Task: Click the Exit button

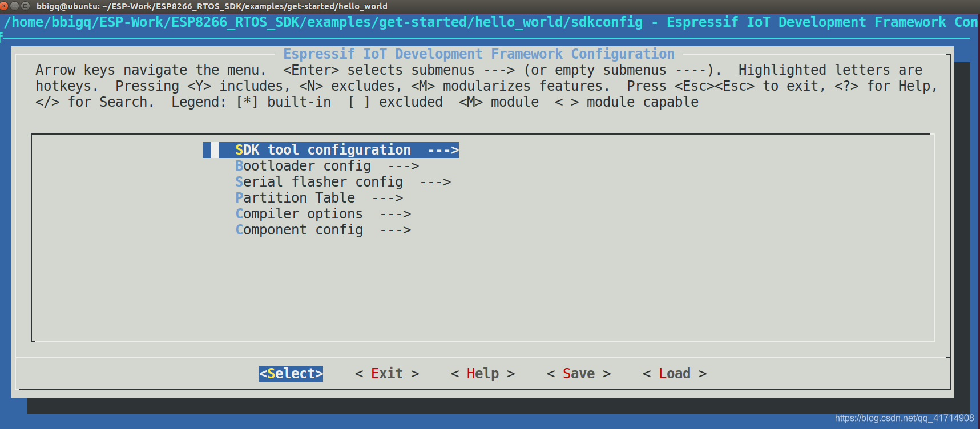Action: click(387, 374)
